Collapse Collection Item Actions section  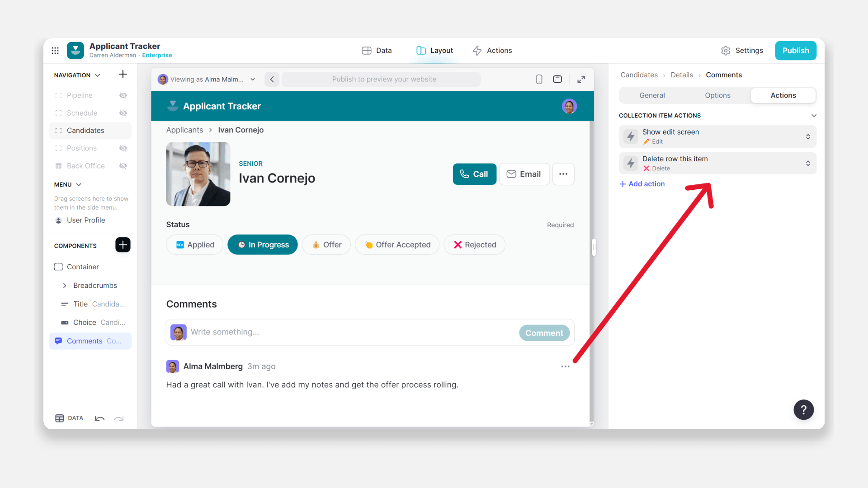[x=814, y=116]
